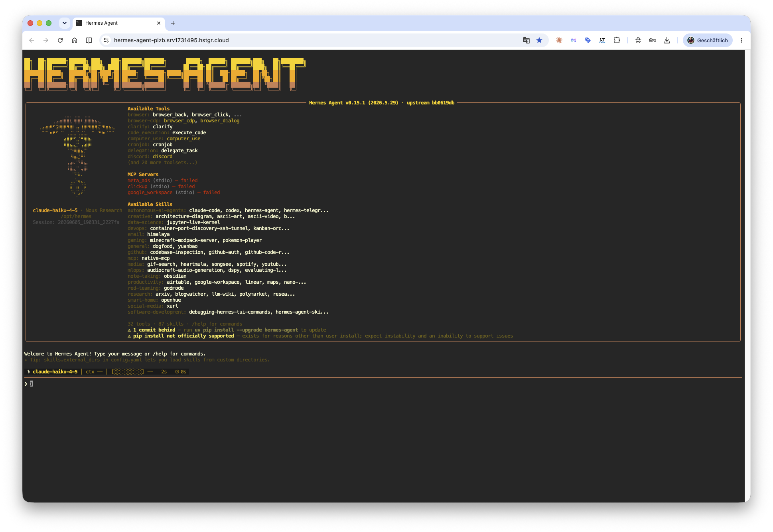The width and height of the screenshot is (773, 532).
Task: Click the 'jupyter-live-kernel' skill
Action: [x=193, y=222]
